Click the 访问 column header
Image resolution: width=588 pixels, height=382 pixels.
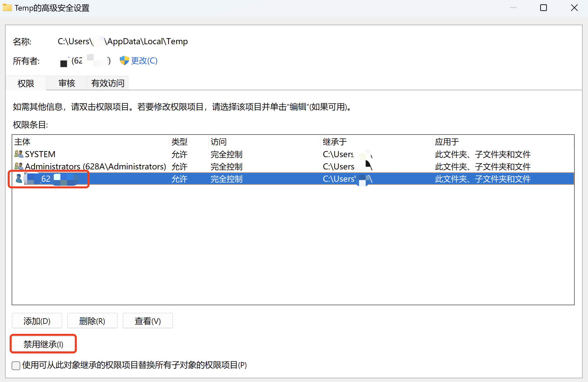[218, 142]
